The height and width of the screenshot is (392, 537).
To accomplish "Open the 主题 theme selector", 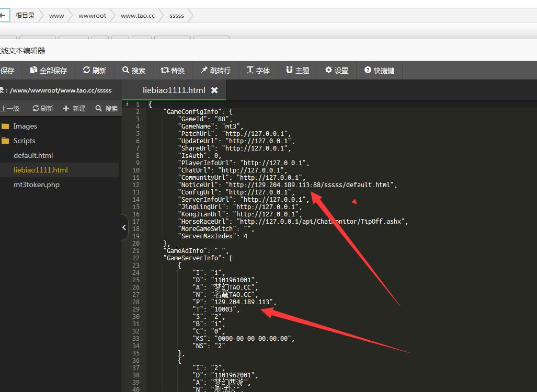I will (x=298, y=70).
